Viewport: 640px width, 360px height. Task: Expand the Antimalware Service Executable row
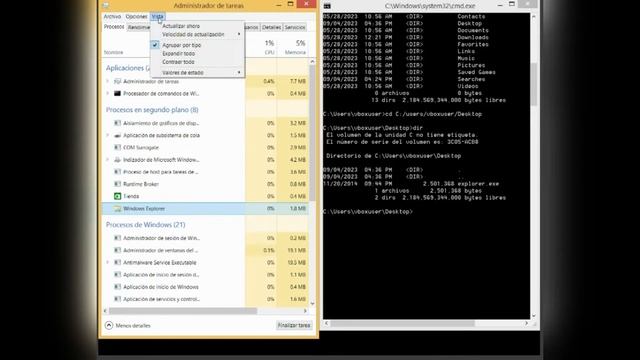108,262
